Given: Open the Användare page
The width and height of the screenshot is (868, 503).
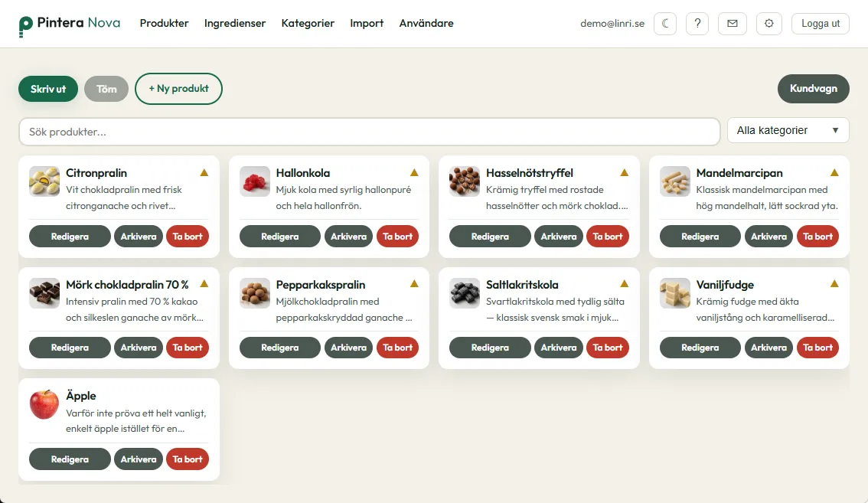Looking at the screenshot, I should pos(426,23).
